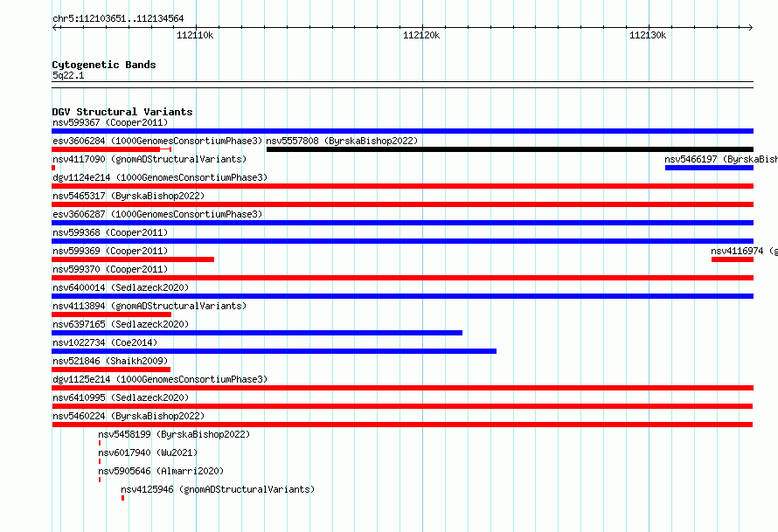Click the Cytogenetic Bands track title
This screenshot has width=778, height=532.
[104, 65]
